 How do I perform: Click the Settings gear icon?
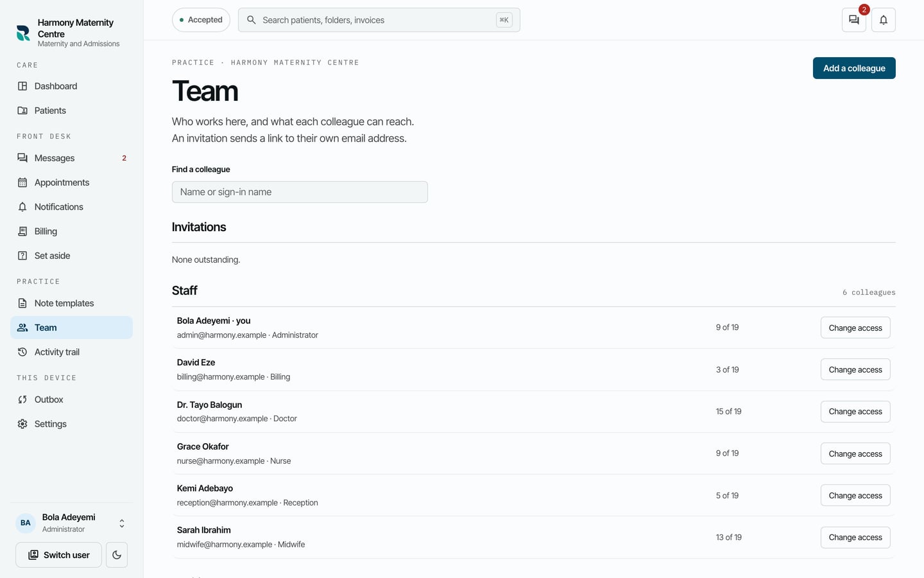coord(22,424)
